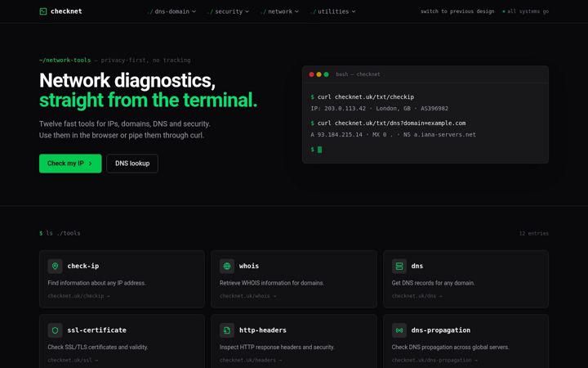
Task: Click 'Inspect HTTP response headers and security.'
Action: [277, 347]
